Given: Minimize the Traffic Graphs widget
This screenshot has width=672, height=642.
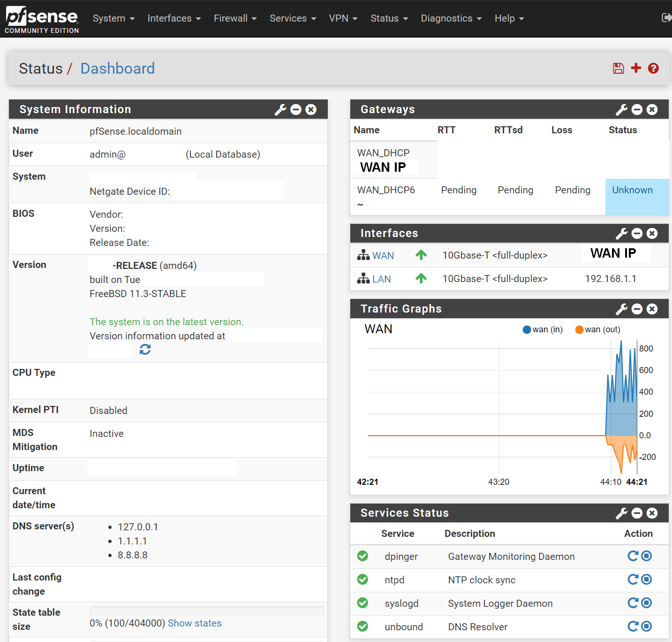Looking at the screenshot, I should 637,309.
